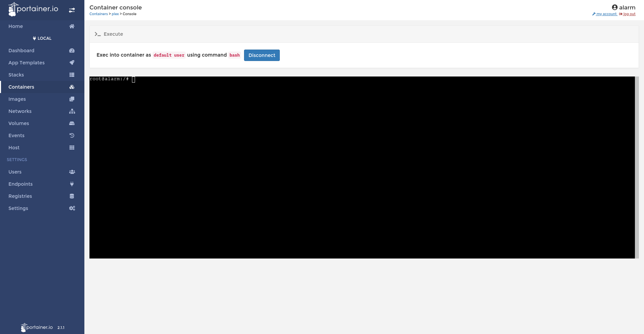644x334 pixels.
Task: Follow the Containers breadcrumb link
Action: tap(99, 14)
